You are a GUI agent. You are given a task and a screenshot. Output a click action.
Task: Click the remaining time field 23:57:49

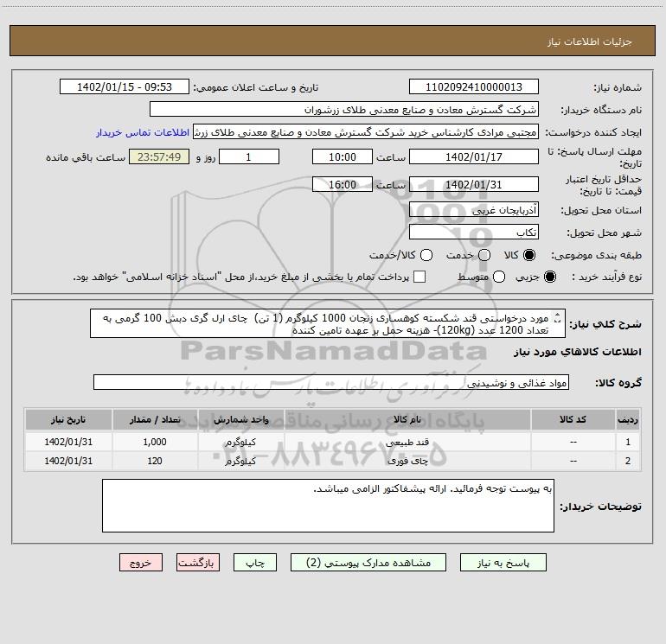(x=159, y=156)
